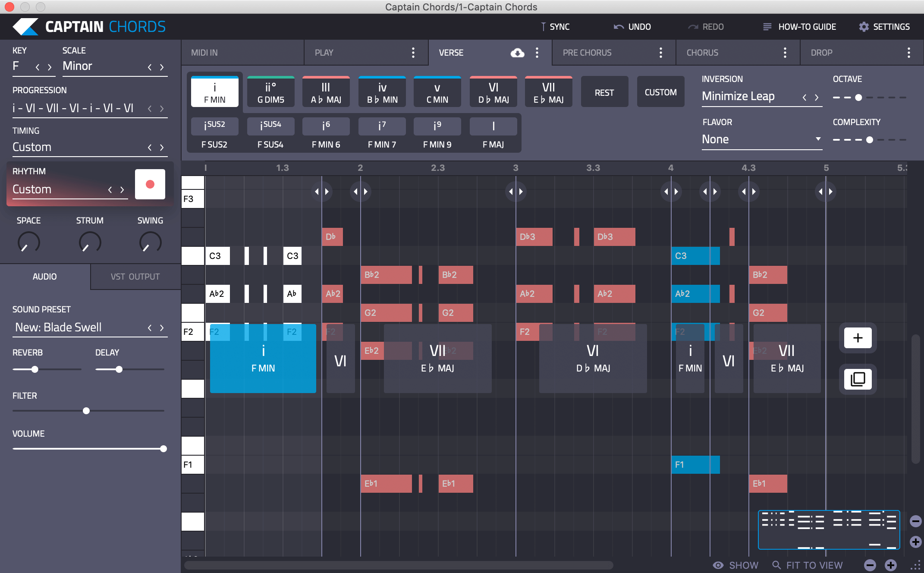The height and width of the screenshot is (573, 924).
Task: Select the VERSE tab section
Action: tap(452, 52)
